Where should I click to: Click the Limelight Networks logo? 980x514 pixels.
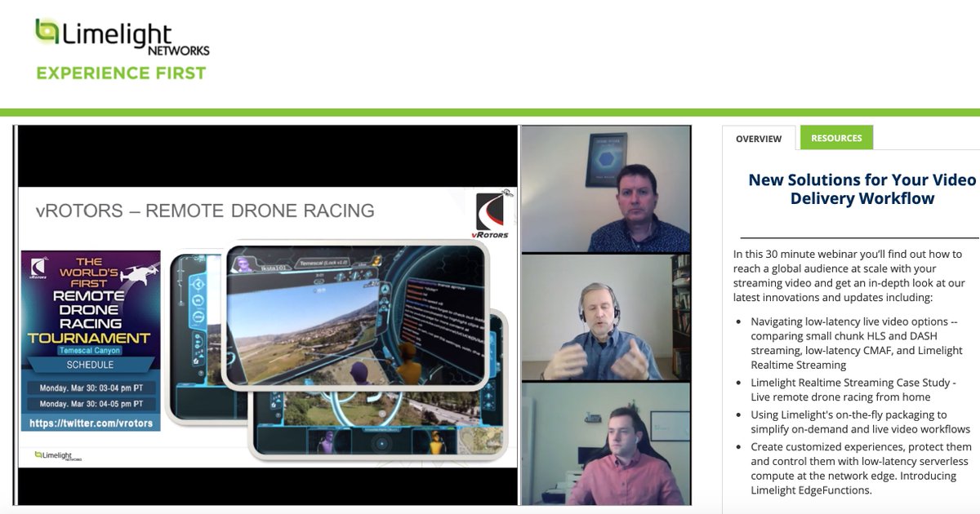(x=122, y=38)
